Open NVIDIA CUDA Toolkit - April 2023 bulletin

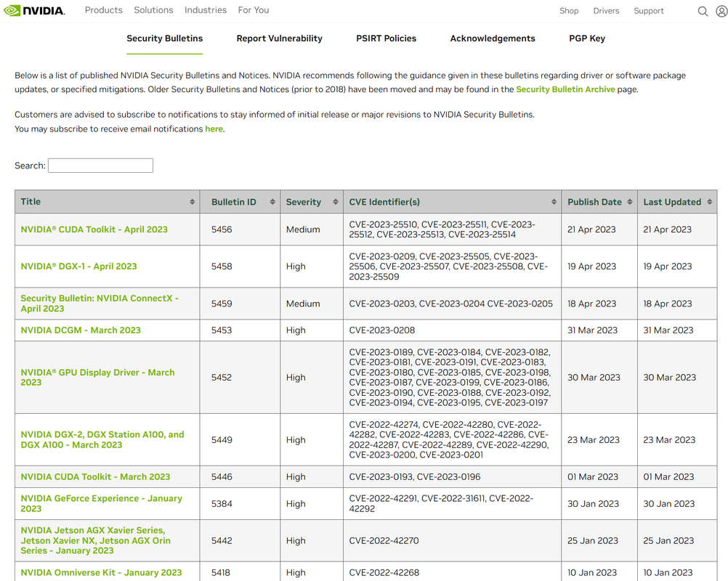pos(94,229)
